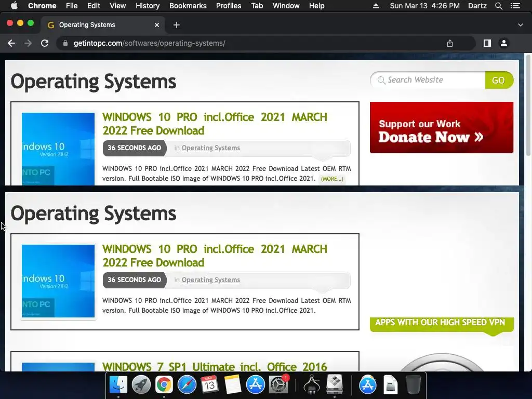Reload the page with the refresh icon
Image resolution: width=532 pixels, height=399 pixels.
tap(45, 43)
